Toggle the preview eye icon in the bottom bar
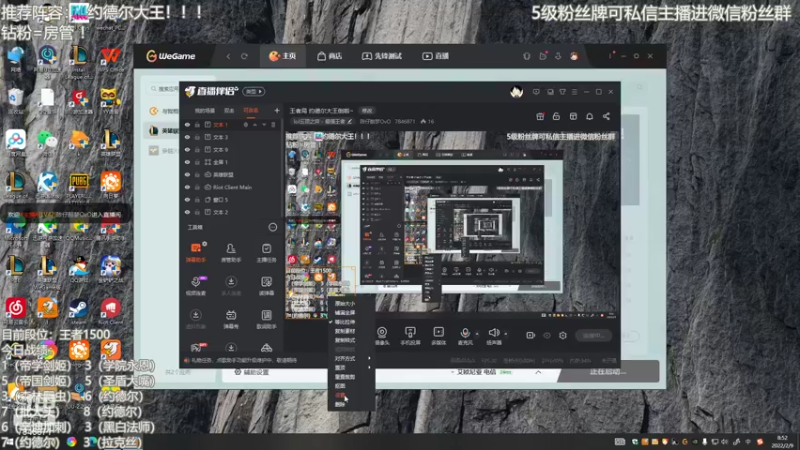 (547, 335)
